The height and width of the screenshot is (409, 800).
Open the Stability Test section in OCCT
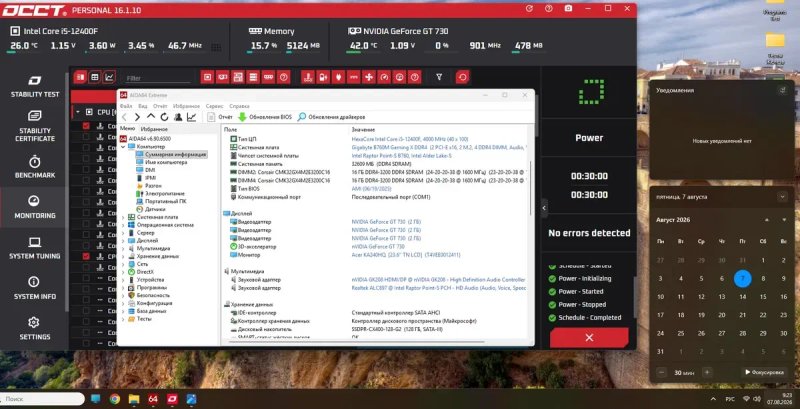[35, 87]
